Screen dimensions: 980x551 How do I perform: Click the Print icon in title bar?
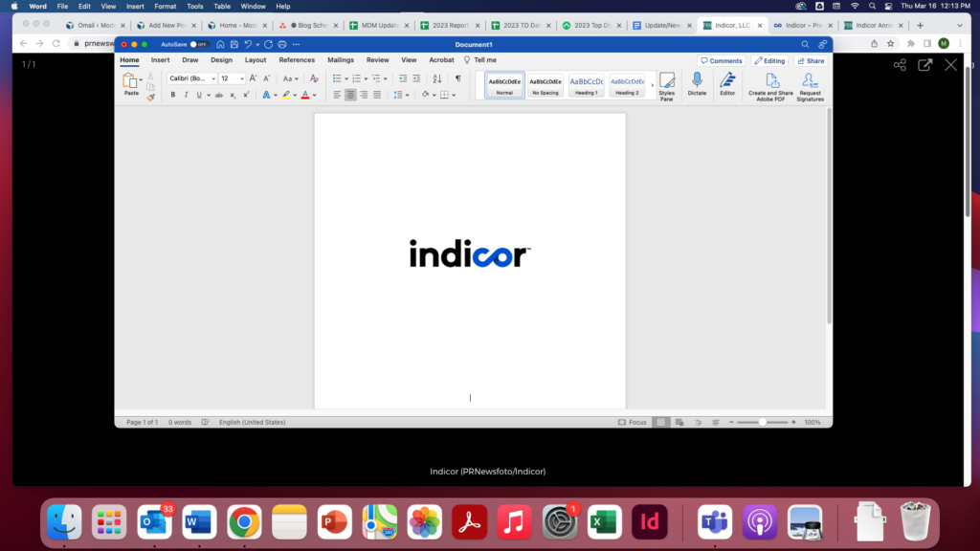[x=282, y=44]
